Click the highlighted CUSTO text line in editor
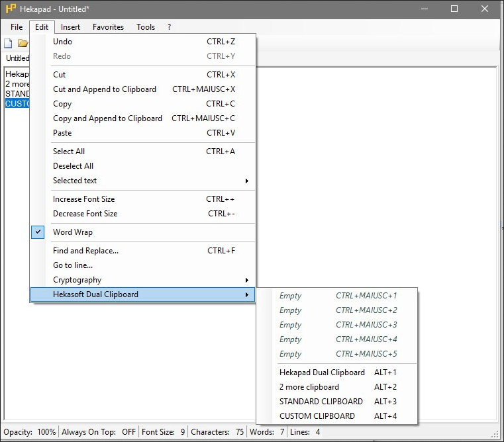 (x=17, y=104)
